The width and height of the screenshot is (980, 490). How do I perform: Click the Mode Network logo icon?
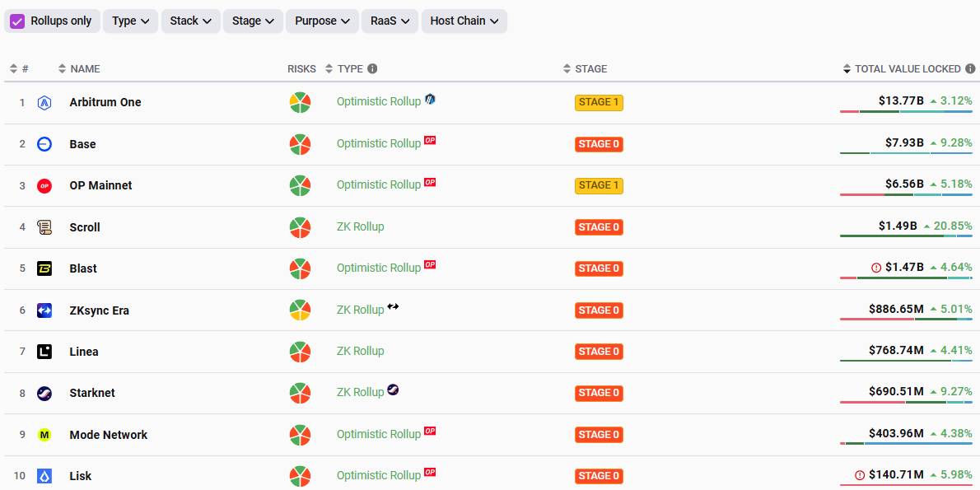(x=44, y=434)
